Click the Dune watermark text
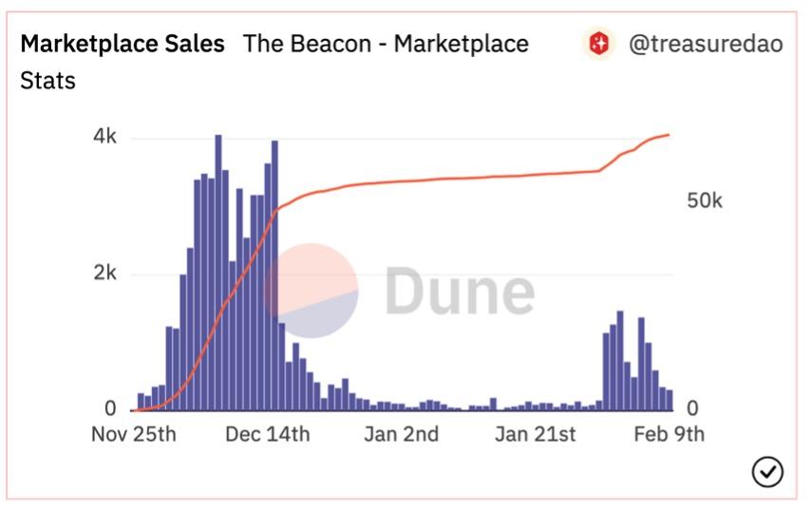The width and height of the screenshot is (812, 510). point(460,291)
